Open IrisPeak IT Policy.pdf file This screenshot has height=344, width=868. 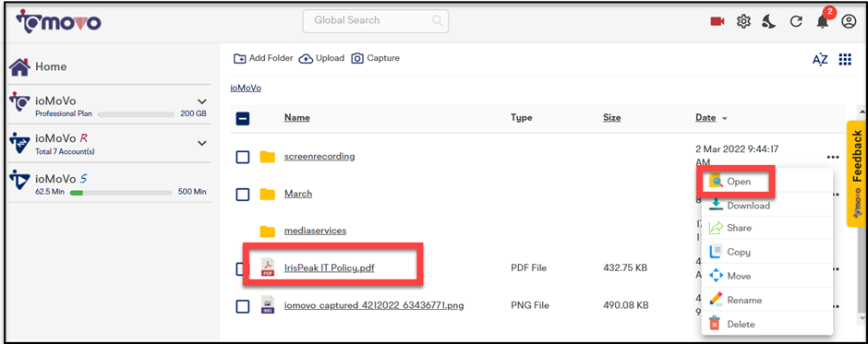tap(330, 268)
